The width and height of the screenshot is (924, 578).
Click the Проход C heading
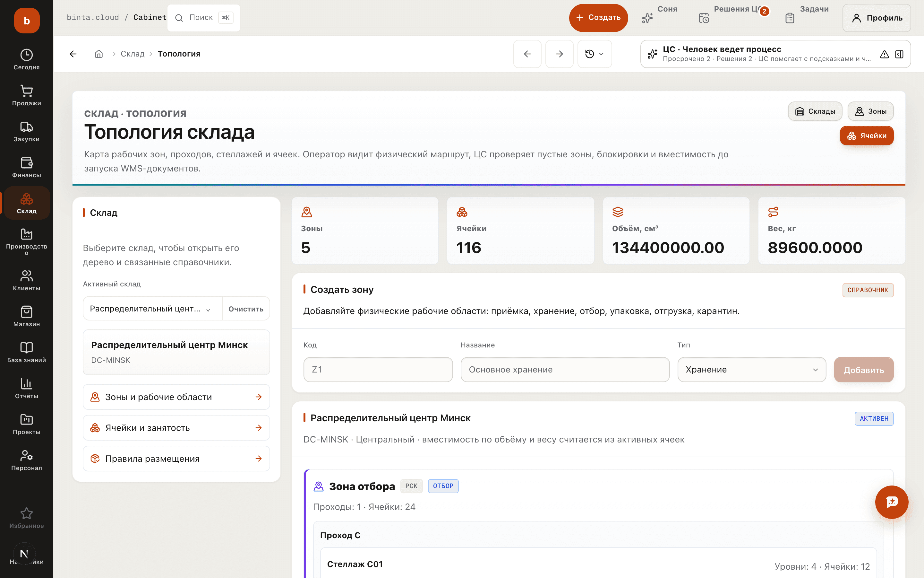point(340,535)
